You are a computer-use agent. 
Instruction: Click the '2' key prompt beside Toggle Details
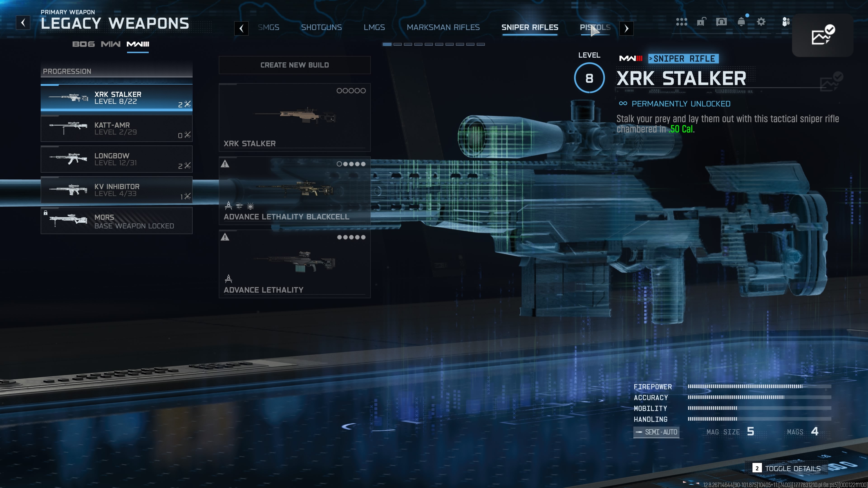pyautogui.click(x=757, y=468)
